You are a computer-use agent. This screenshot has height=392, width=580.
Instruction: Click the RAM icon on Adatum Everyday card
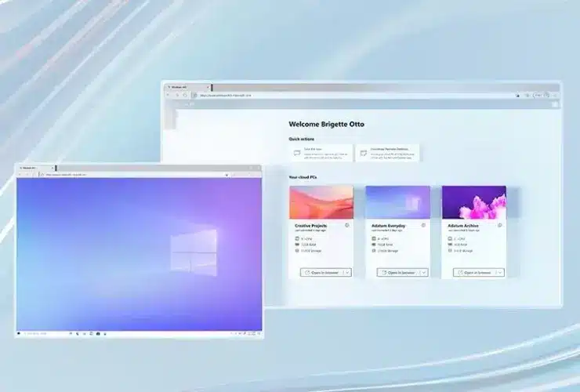coord(374,245)
